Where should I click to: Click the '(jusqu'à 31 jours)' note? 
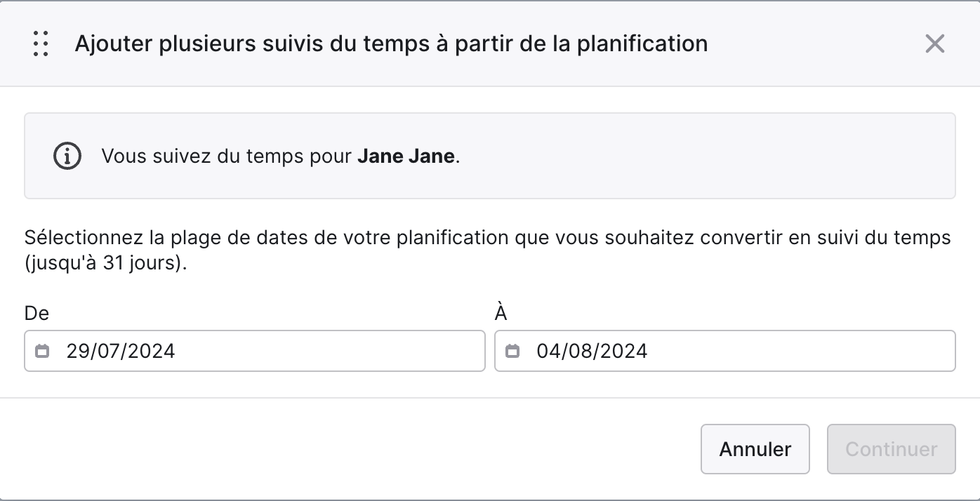[106, 266]
